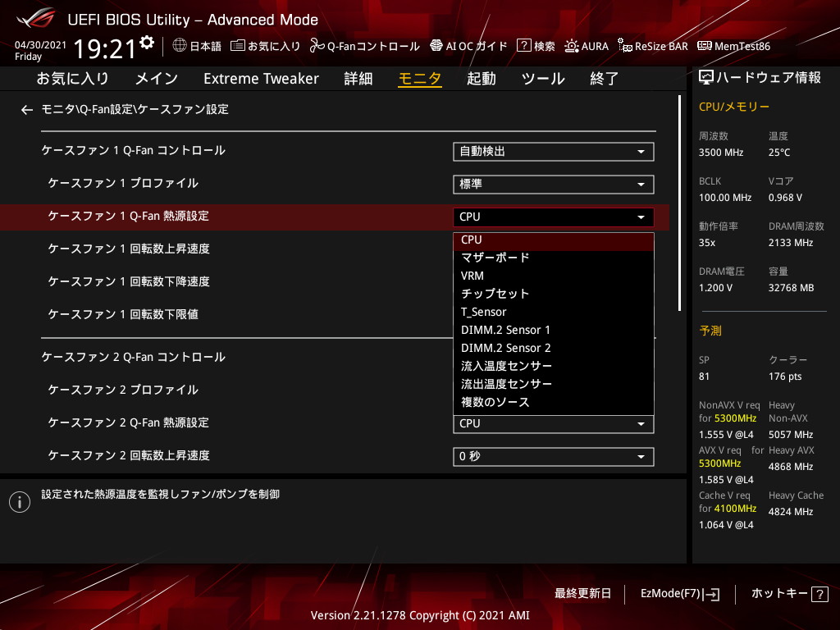Choose 流出温度センサー from the list

tap(554, 384)
